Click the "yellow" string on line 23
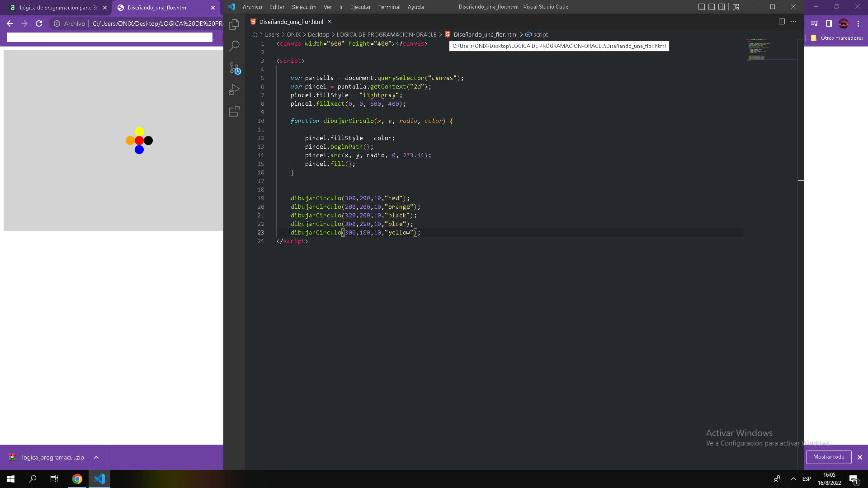 tap(399, 233)
